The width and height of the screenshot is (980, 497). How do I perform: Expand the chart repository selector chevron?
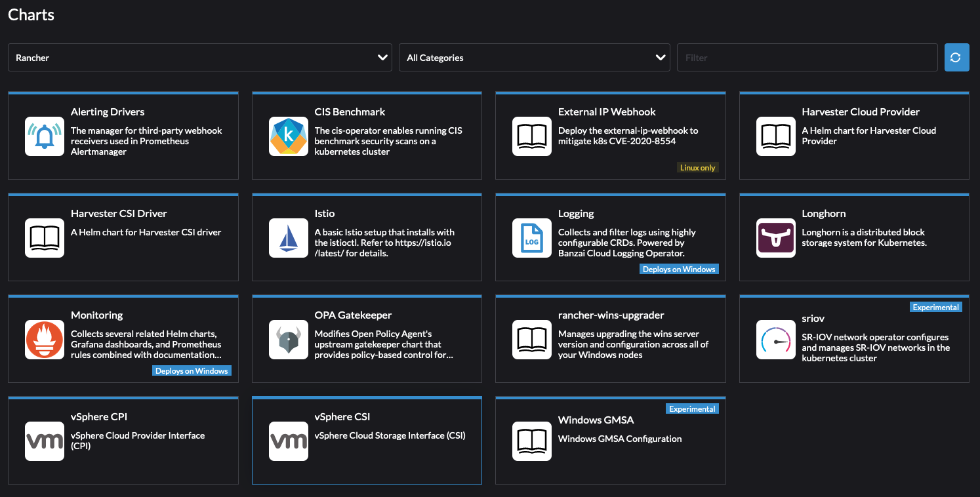(384, 57)
